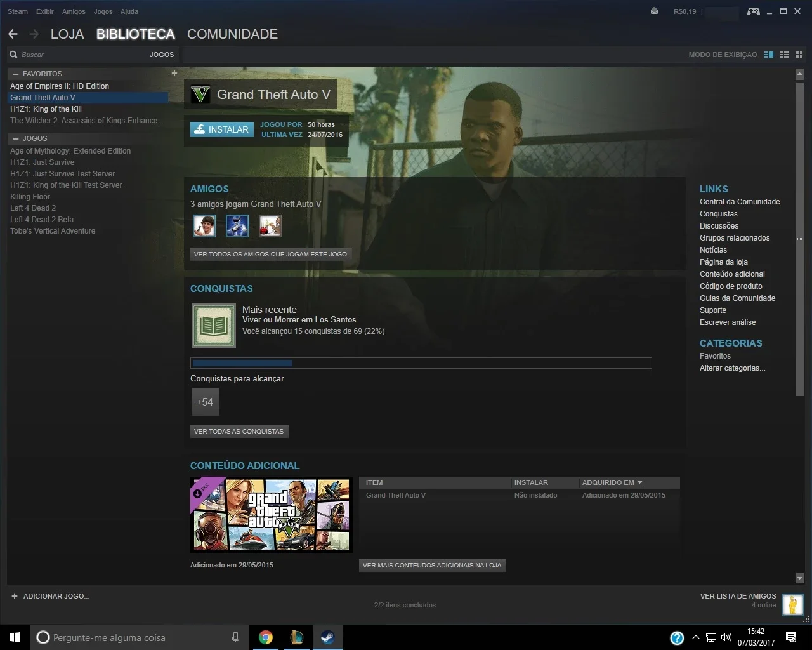This screenshot has width=812, height=650.
Task: Open Chrome from the taskbar
Action: [266, 637]
